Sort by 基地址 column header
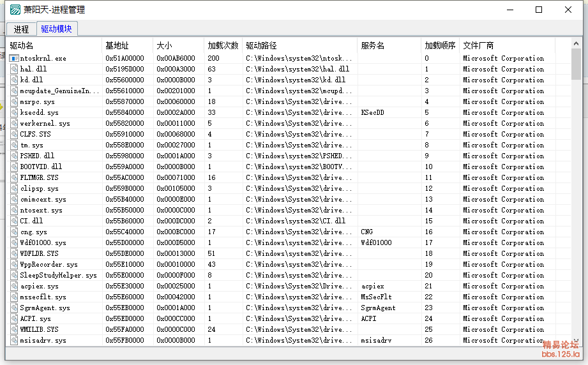The image size is (588, 365). click(x=127, y=46)
